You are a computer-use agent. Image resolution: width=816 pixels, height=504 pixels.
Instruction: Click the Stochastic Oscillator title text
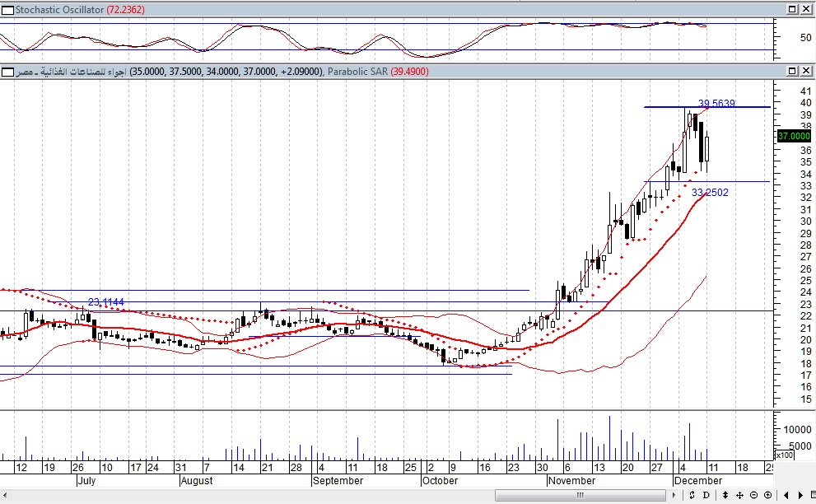59,9
